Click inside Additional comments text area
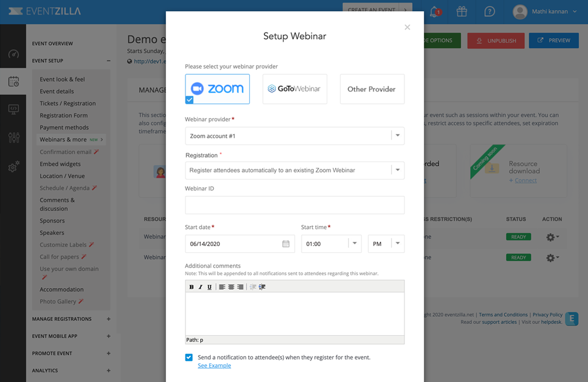Viewport: 588px width, 382px height. coord(295,314)
